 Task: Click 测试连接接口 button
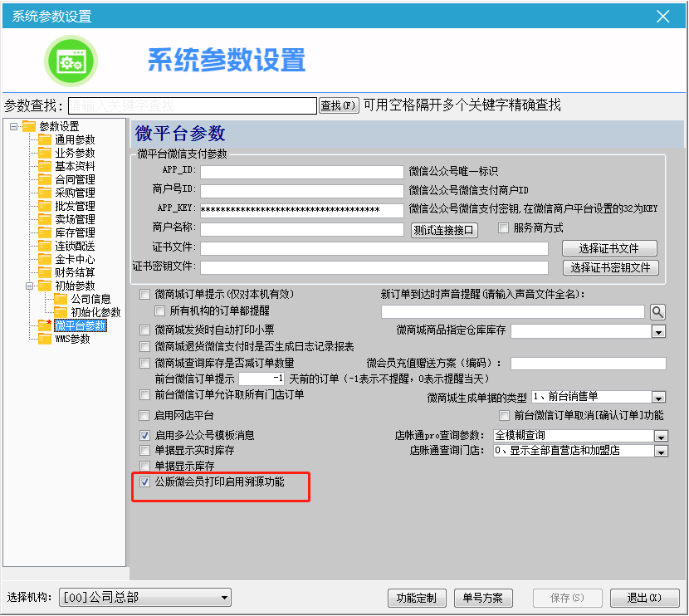coord(444,230)
